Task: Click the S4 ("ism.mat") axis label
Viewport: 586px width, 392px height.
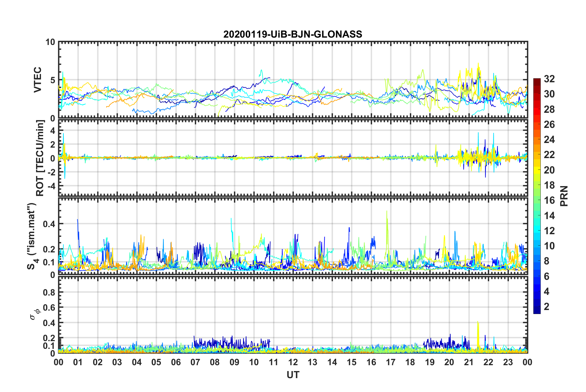Action: [x=32, y=236]
